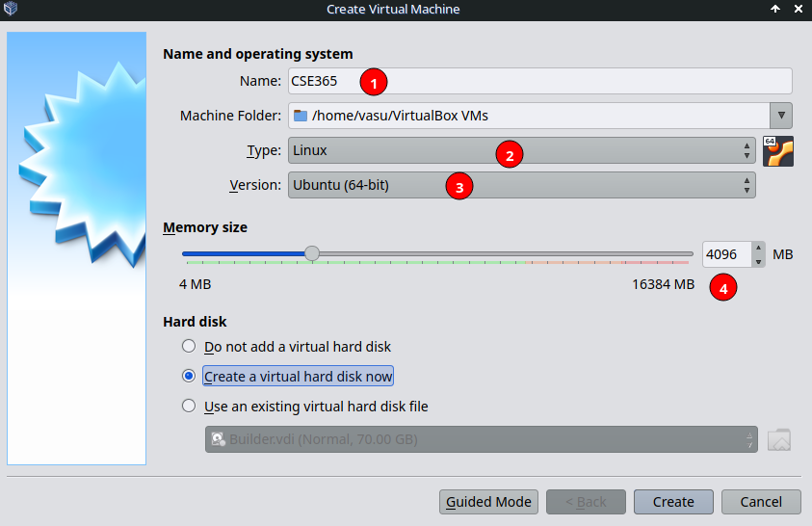This screenshot has height=526, width=812.
Task: Increase memory size with the up stepper arrow
Action: [758, 249]
